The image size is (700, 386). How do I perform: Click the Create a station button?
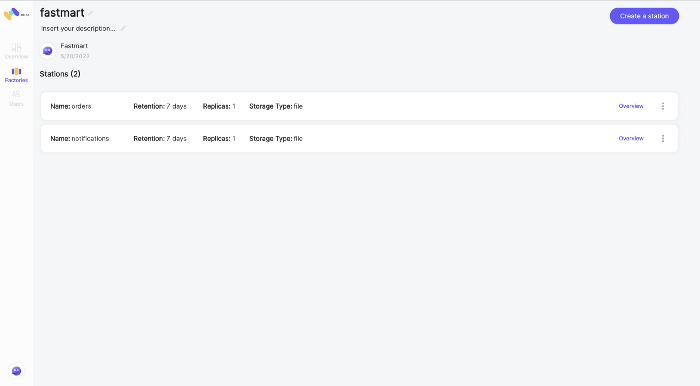tap(644, 16)
